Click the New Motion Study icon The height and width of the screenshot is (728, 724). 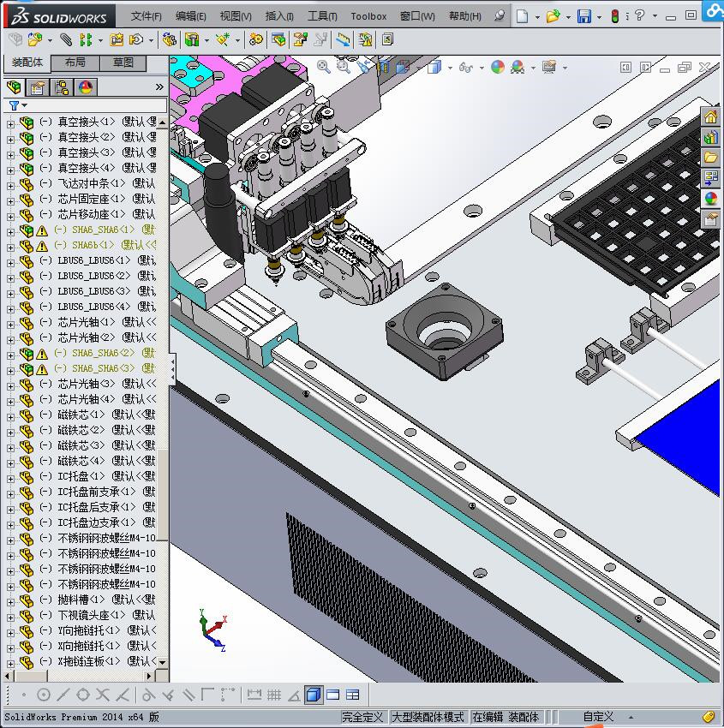255,40
